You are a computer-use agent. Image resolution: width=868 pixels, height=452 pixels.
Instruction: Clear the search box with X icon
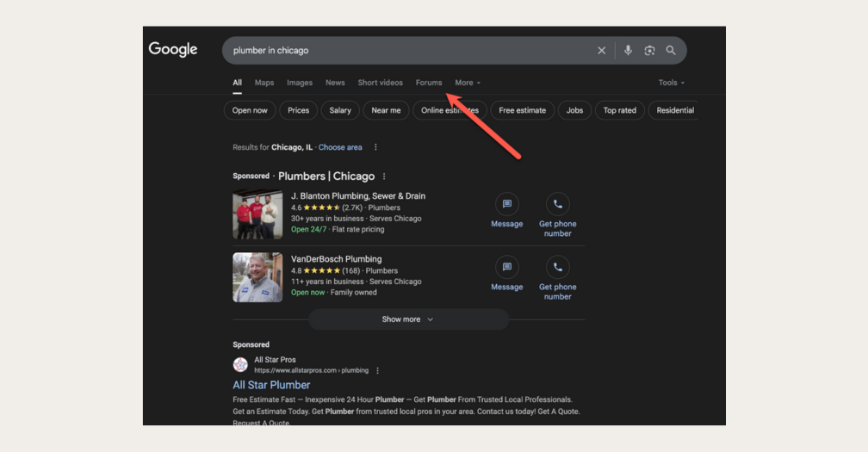602,51
